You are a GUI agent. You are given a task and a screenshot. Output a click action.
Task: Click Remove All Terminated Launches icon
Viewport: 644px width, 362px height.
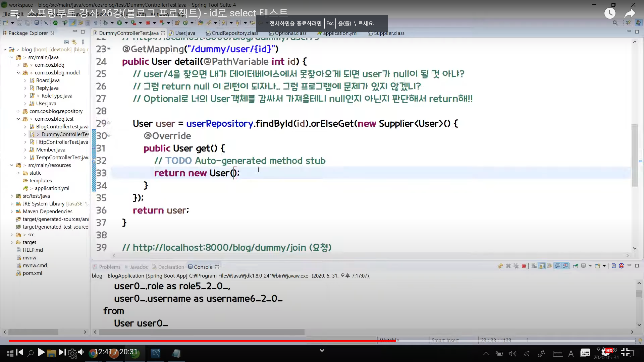[516, 266]
